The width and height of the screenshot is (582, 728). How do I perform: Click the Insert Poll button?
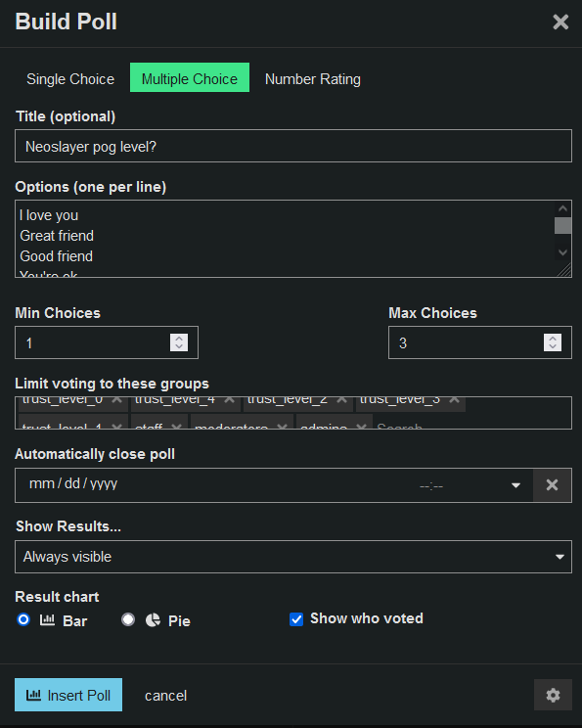(68, 695)
